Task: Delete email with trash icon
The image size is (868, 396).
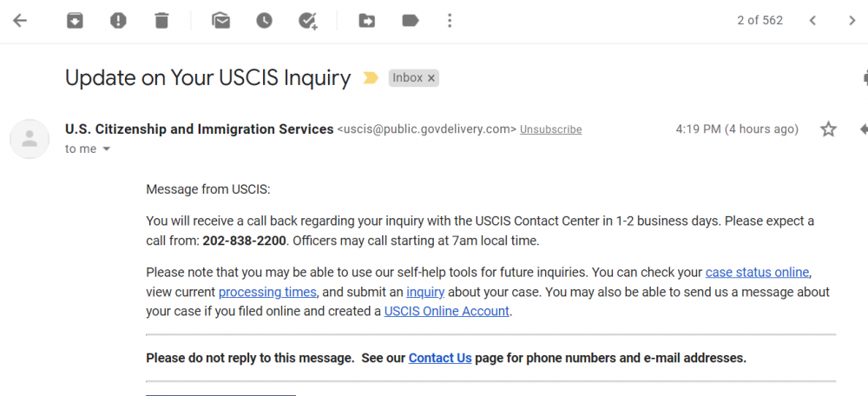Action: 161,21
